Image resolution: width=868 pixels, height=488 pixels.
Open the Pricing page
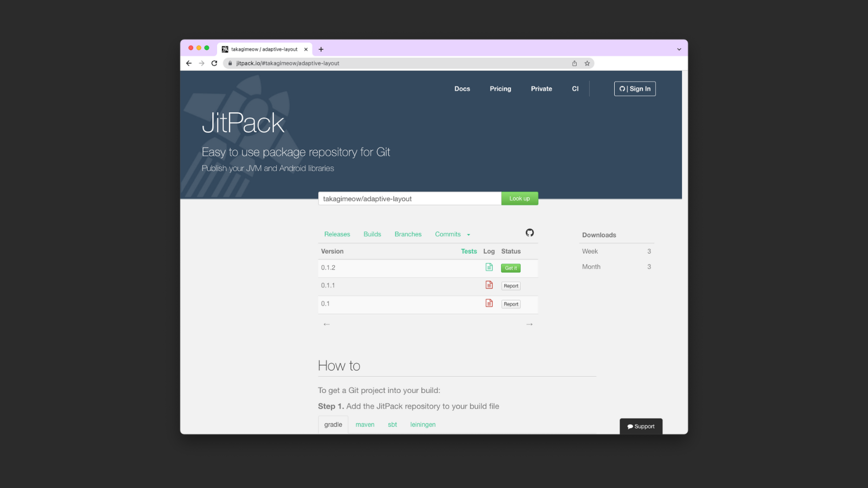[x=500, y=89]
